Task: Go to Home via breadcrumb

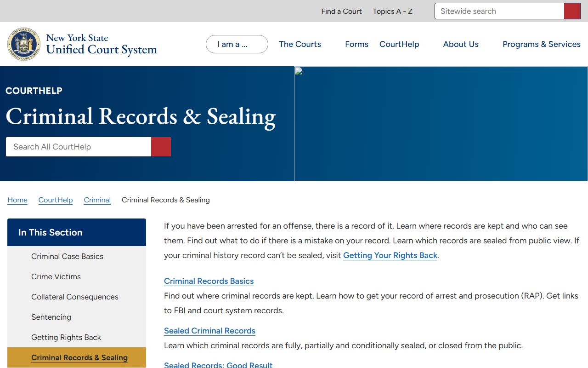Action: (17, 200)
